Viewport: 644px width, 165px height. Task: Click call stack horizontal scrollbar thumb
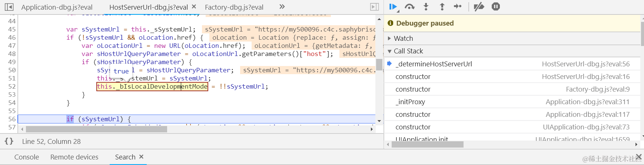pos(428,144)
